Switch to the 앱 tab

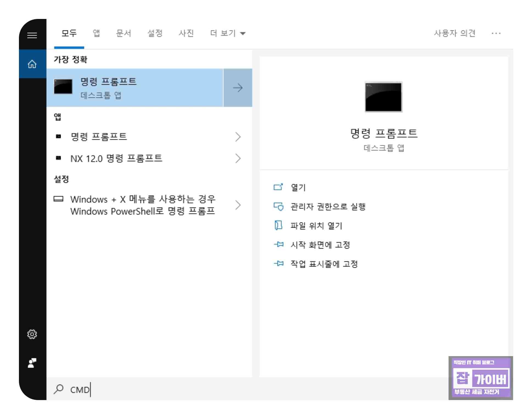coord(96,33)
